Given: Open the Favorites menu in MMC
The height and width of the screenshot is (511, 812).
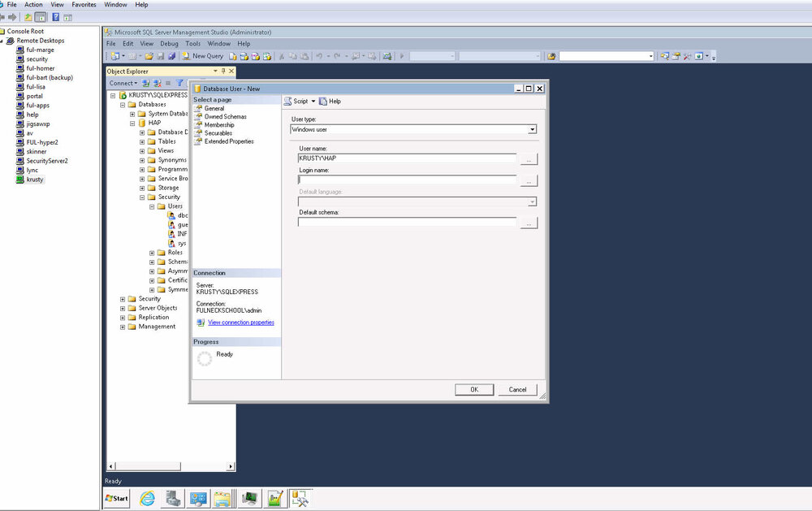Looking at the screenshot, I should [x=84, y=5].
